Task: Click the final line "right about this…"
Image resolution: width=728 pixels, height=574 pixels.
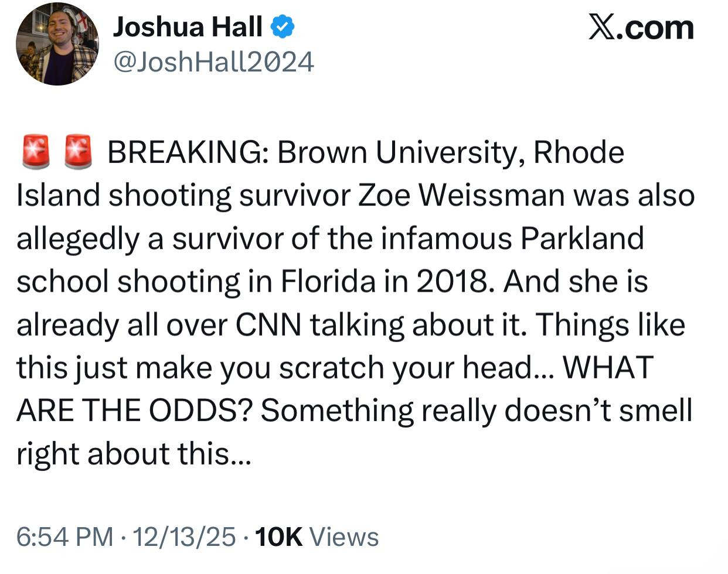Action: [x=133, y=453]
